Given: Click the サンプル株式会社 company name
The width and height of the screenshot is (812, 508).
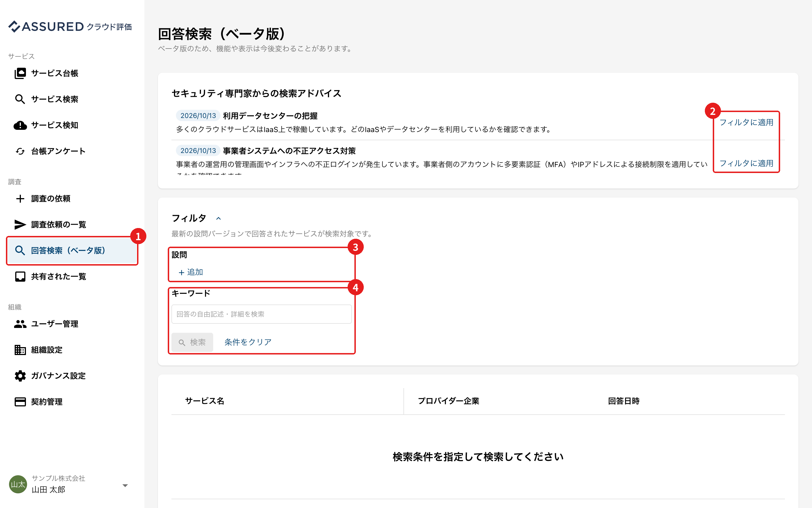Looking at the screenshot, I should [x=58, y=478].
